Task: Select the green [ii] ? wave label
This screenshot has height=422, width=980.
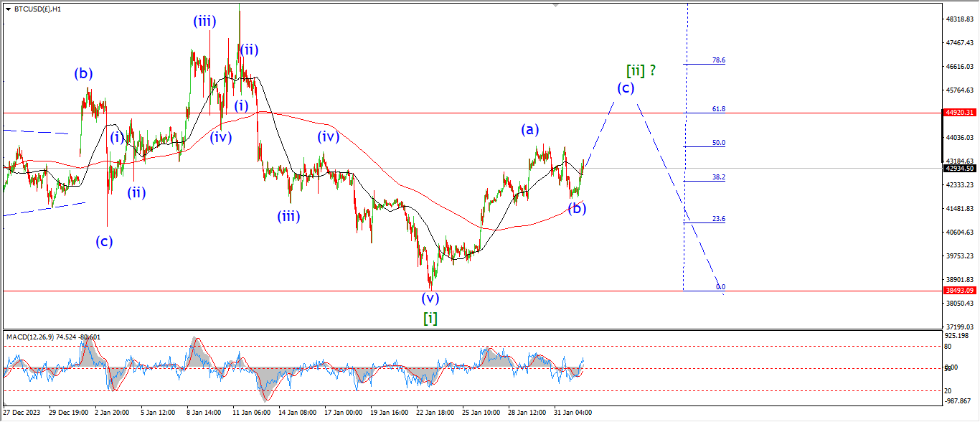Action: [641, 70]
